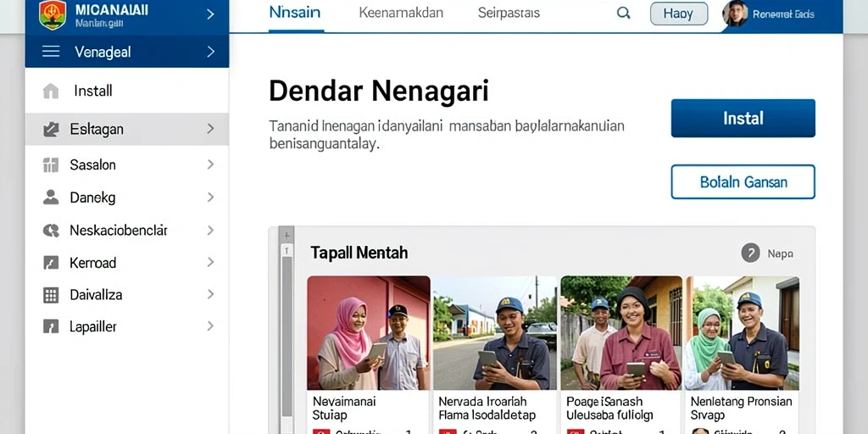This screenshot has height=434, width=868.
Task: Select Sasalon in the sidebar
Action: tap(127, 164)
